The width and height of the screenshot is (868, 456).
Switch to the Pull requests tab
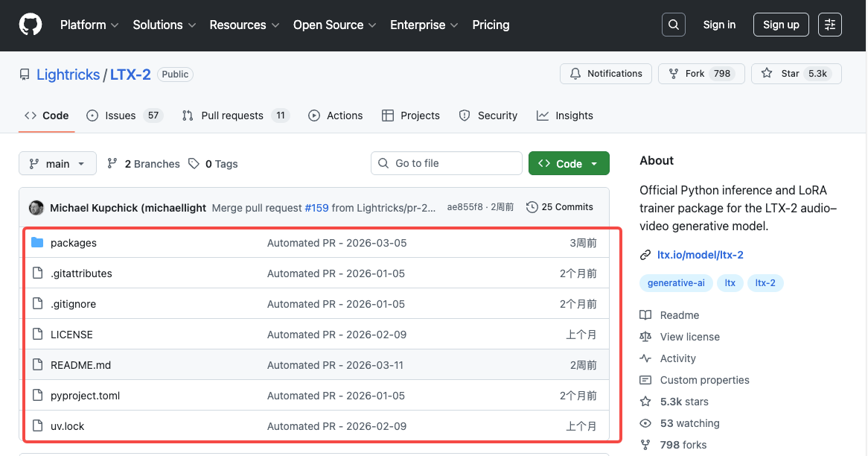pyautogui.click(x=236, y=115)
